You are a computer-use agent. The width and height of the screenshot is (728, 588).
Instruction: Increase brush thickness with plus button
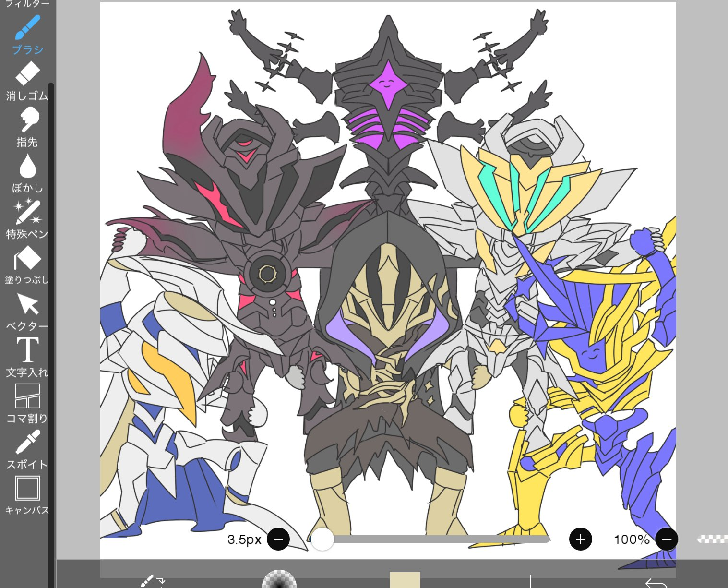(581, 539)
